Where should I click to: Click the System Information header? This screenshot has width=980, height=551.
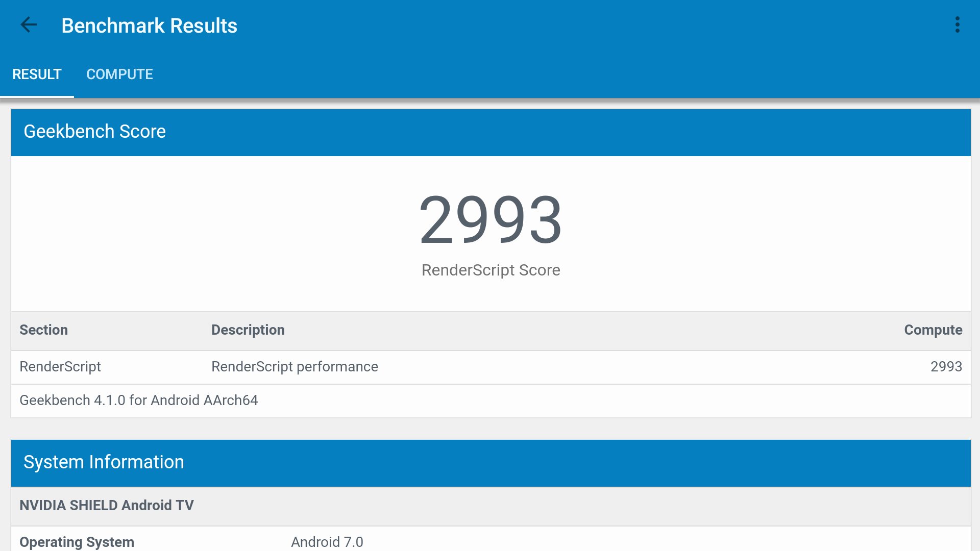coord(491,463)
